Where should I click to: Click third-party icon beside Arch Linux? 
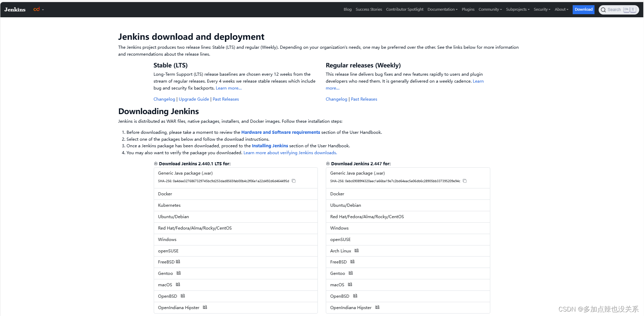pos(357,251)
